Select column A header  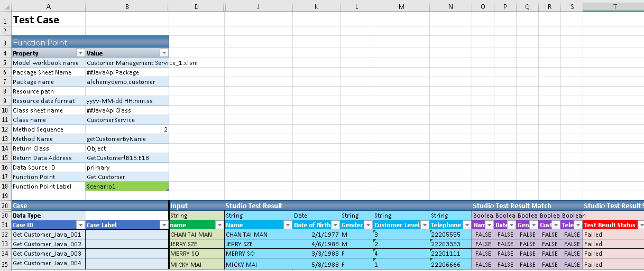click(48, 6)
